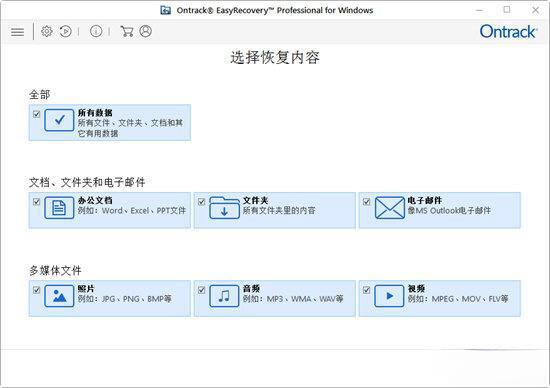Uncheck the 所有数据 checkbox

pyautogui.click(x=36, y=114)
